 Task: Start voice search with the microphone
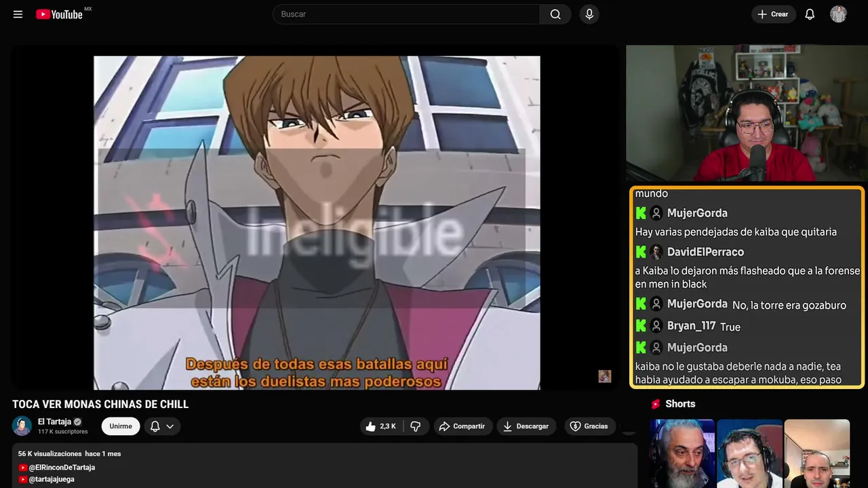pos(589,14)
